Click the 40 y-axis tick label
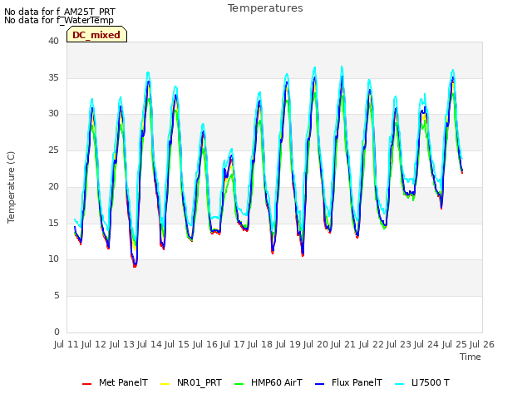 tap(53, 41)
